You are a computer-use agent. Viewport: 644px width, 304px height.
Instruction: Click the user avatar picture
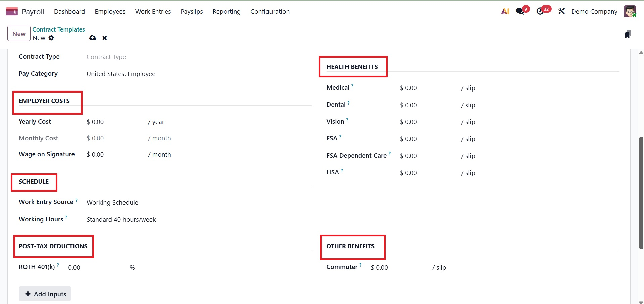[630, 11]
